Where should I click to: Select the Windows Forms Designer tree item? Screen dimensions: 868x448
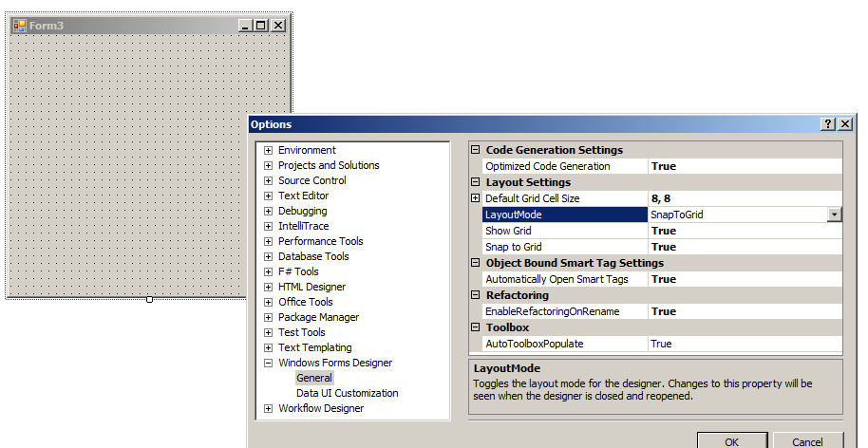[335, 364]
